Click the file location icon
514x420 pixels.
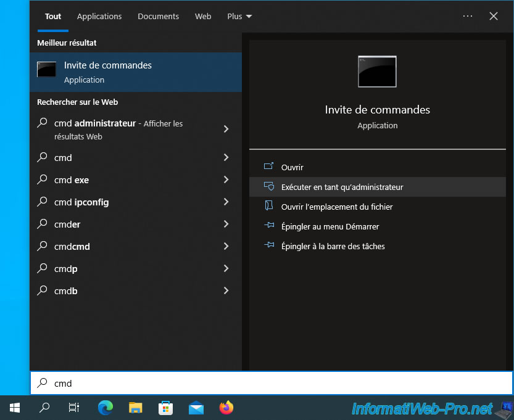[x=269, y=206]
